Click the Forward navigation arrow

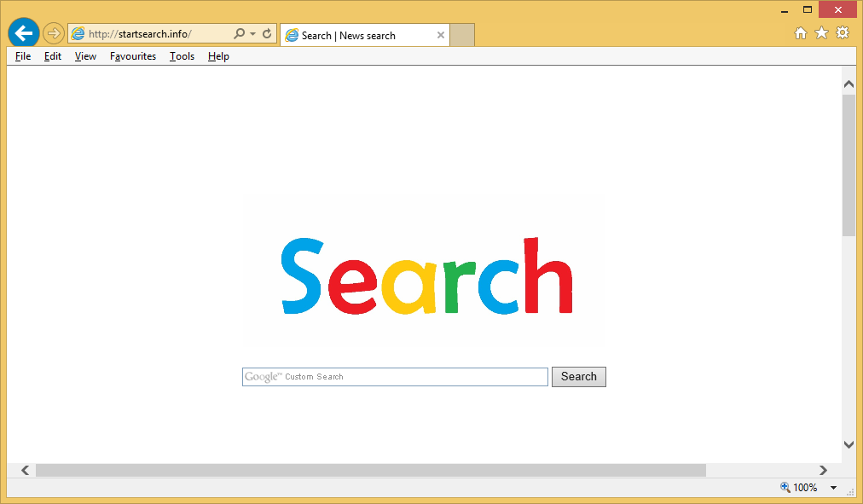(x=54, y=33)
